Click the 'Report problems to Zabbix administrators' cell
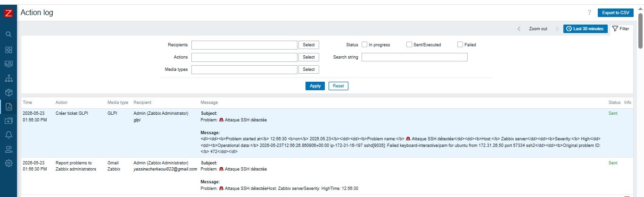The width and height of the screenshot is (644, 197). pyautogui.click(x=75, y=166)
